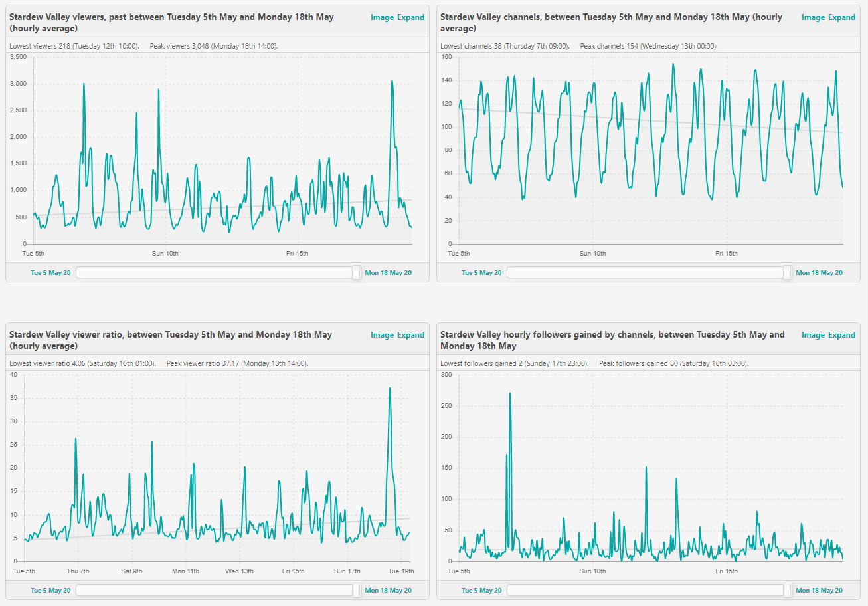Click 'Tue 5 May 20' under viewer ratio chart
The height and width of the screenshot is (606, 868).
pyautogui.click(x=50, y=591)
